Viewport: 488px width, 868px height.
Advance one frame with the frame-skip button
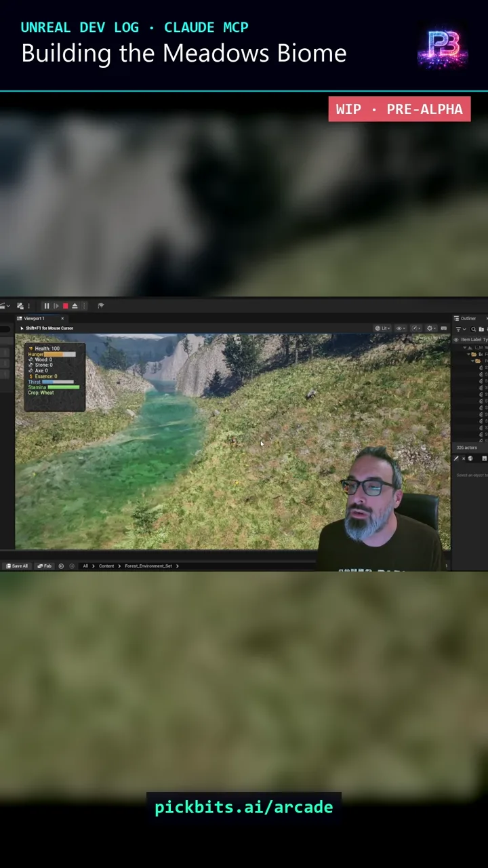pos(56,306)
